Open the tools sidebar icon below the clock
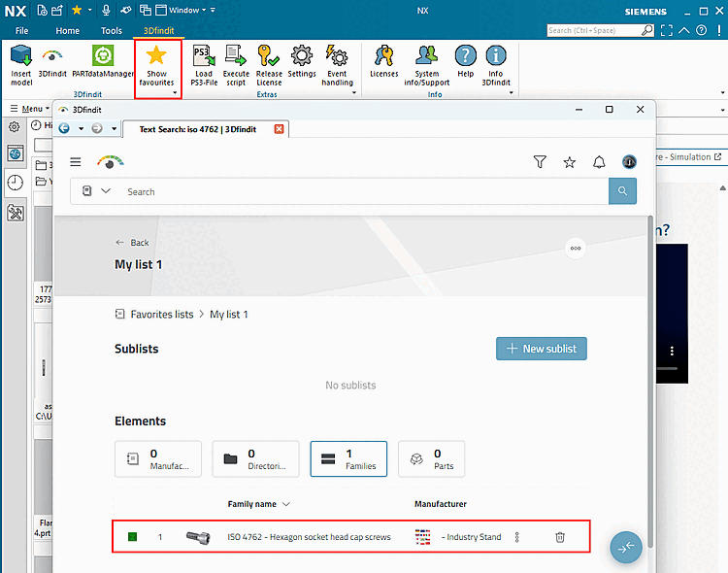The height and width of the screenshot is (573, 728). (x=16, y=213)
